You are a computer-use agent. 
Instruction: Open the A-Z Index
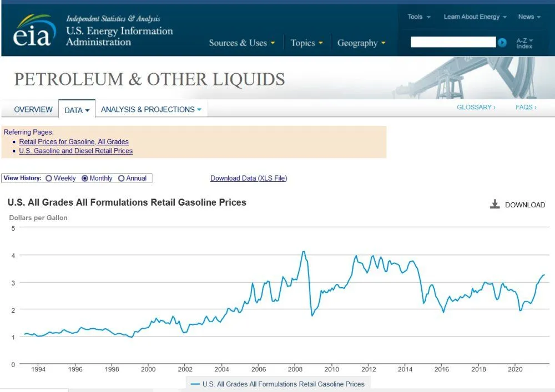click(524, 43)
